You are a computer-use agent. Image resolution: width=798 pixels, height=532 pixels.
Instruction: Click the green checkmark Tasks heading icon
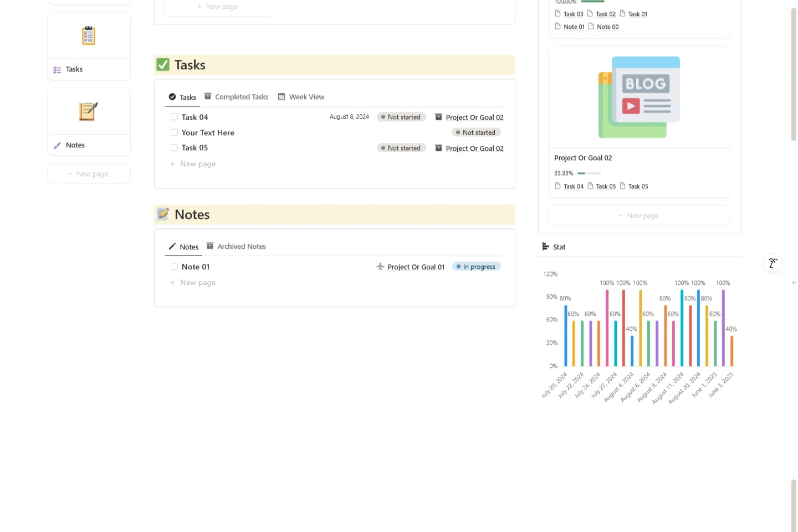163,65
